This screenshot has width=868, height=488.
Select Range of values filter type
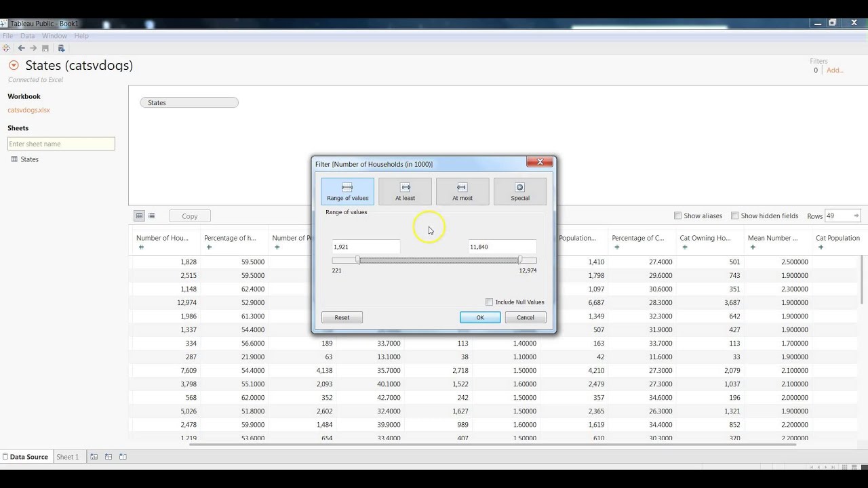347,191
